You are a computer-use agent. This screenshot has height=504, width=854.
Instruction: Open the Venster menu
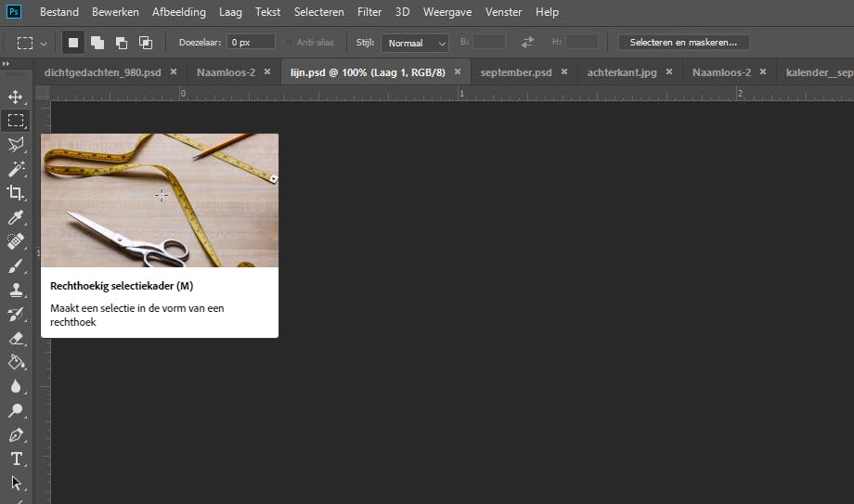click(x=504, y=11)
